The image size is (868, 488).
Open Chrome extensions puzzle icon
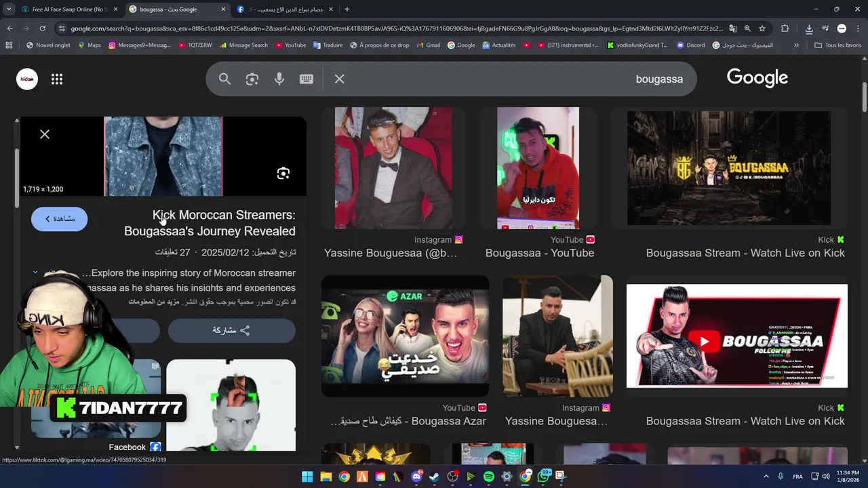pos(785,28)
